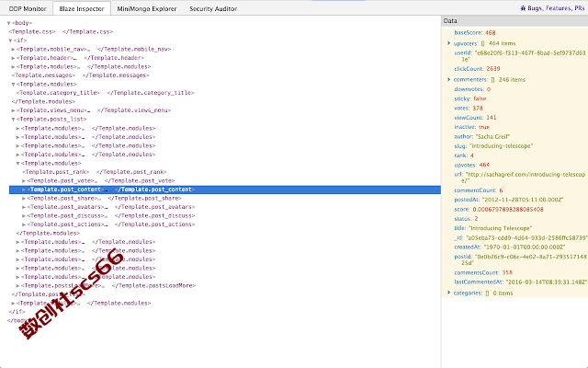Click the baseScore value 468
Screen dimensions: 588x368
(x=490, y=33)
